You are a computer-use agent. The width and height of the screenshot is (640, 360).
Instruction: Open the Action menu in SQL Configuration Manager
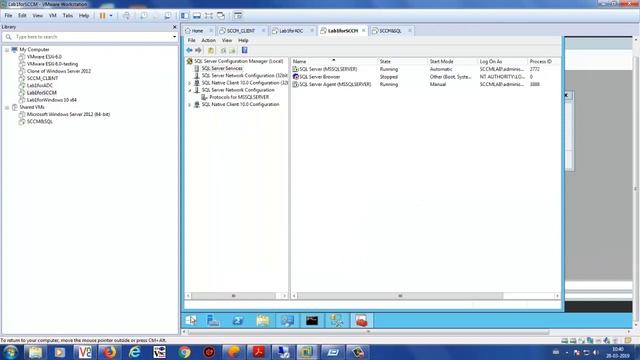(208, 40)
